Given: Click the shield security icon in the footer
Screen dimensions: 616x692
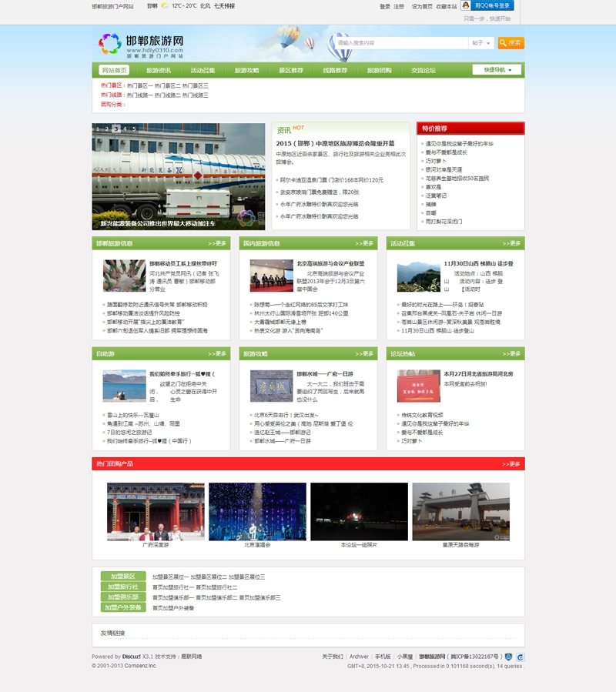Looking at the screenshot, I should click(508, 657).
